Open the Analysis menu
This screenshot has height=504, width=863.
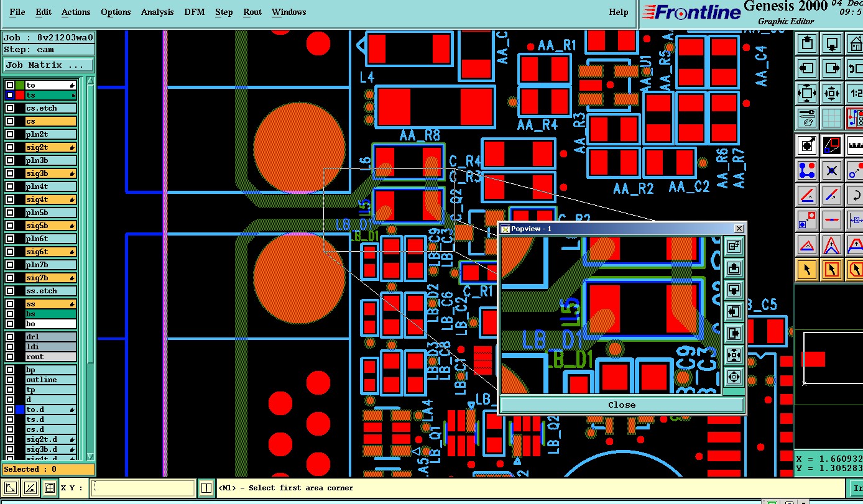157,12
